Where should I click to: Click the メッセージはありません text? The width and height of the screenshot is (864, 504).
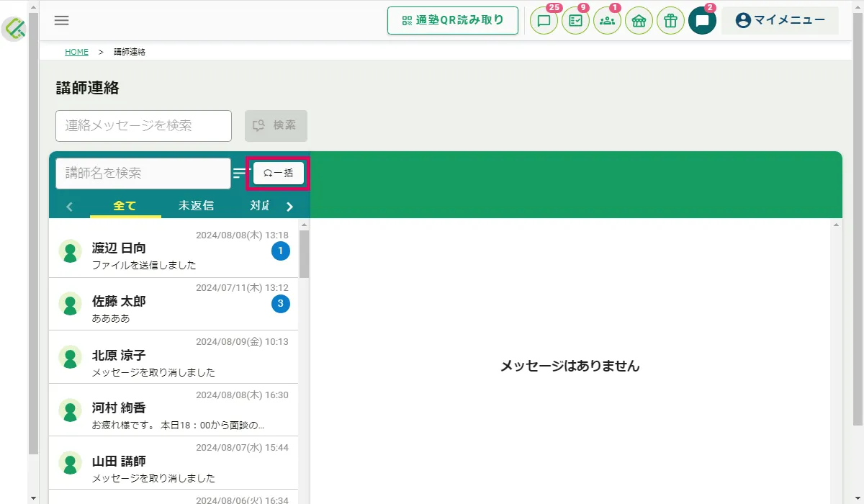click(570, 366)
